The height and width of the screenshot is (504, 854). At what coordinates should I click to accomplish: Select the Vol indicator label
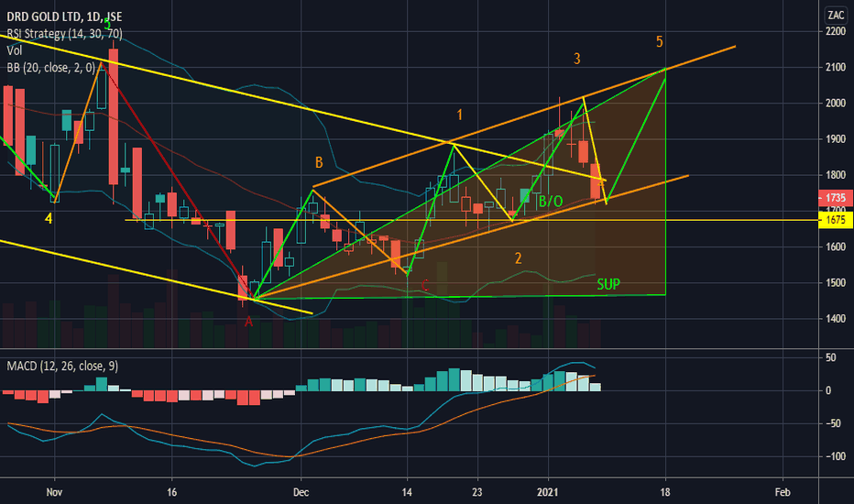click(14, 50)
